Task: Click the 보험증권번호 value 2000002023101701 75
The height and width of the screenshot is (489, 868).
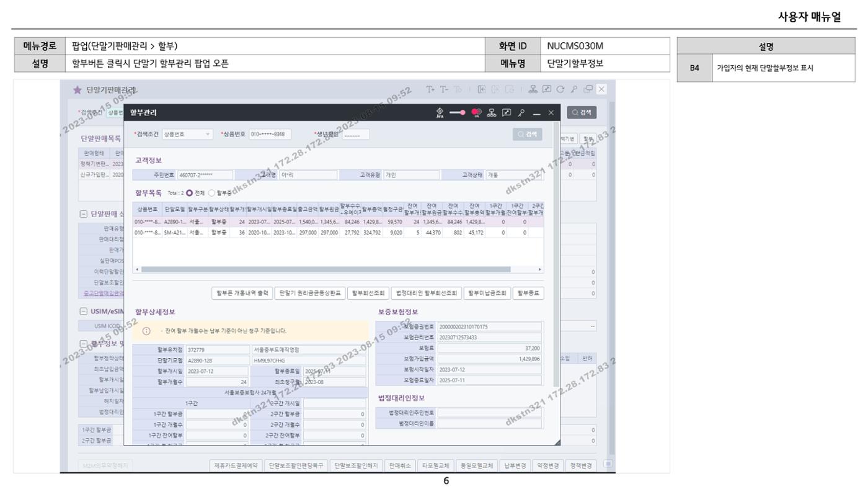Action: point(489,325)
